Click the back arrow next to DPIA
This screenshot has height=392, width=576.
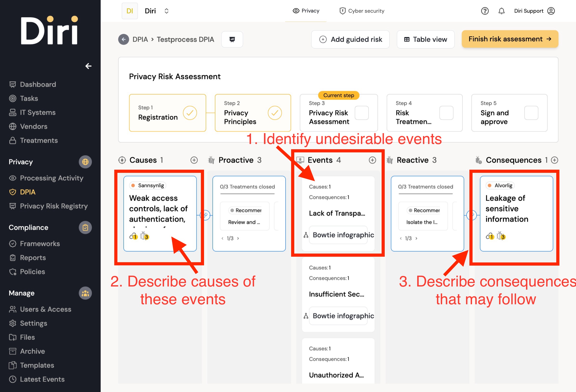[x=123, y=39]
